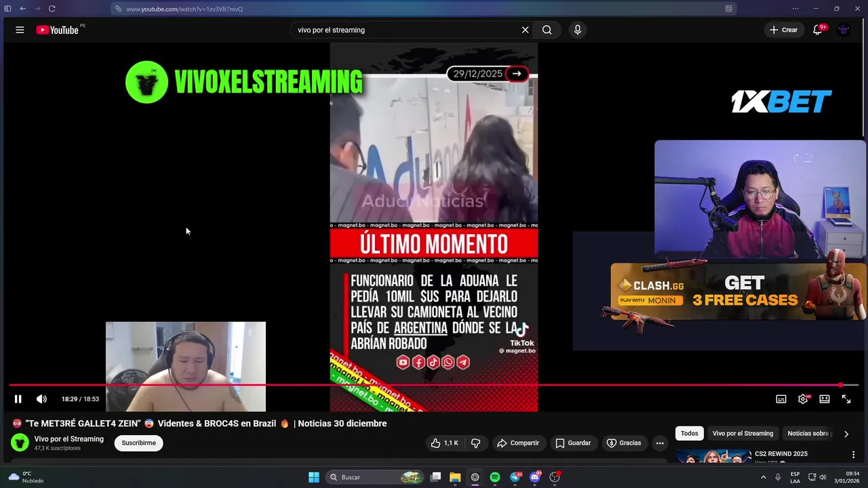Screen dimensions: 868x488
Task: Mute the video volume
Action: pyautogui.click(x=42, y=399)
